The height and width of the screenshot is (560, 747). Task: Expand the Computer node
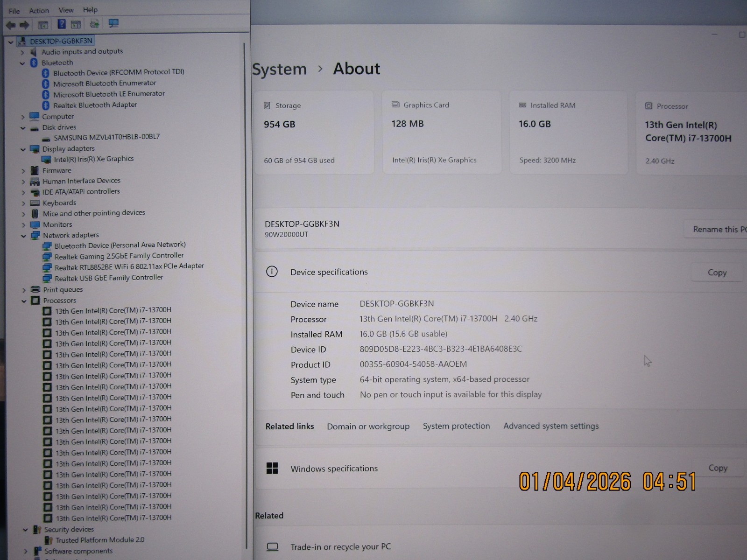[x=23, y=117]
